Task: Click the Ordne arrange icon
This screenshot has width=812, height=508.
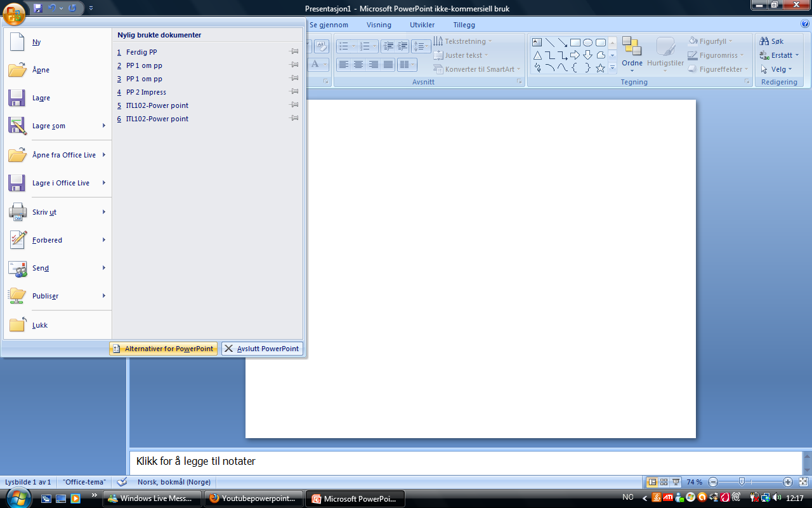Action: point(632,47)
